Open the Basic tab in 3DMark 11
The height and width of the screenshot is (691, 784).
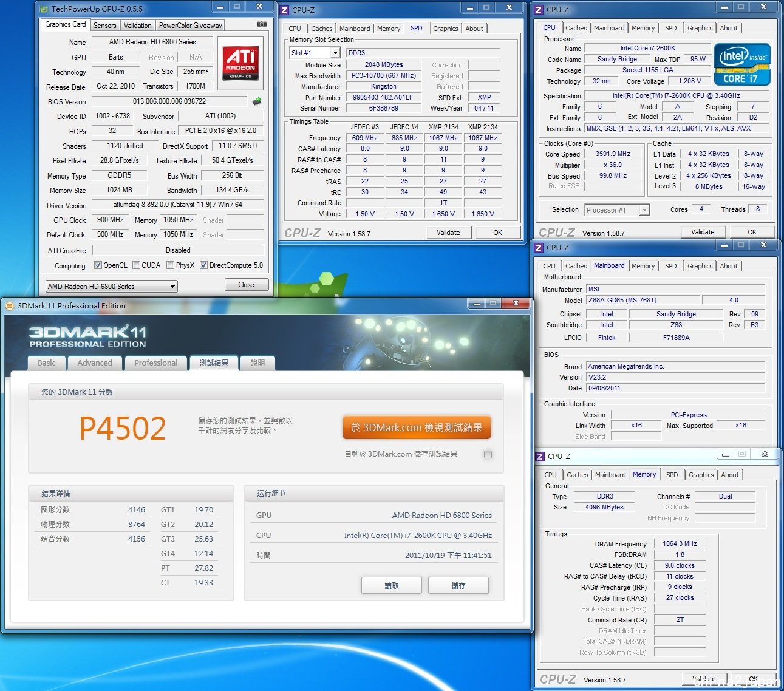tap(47, 363)
